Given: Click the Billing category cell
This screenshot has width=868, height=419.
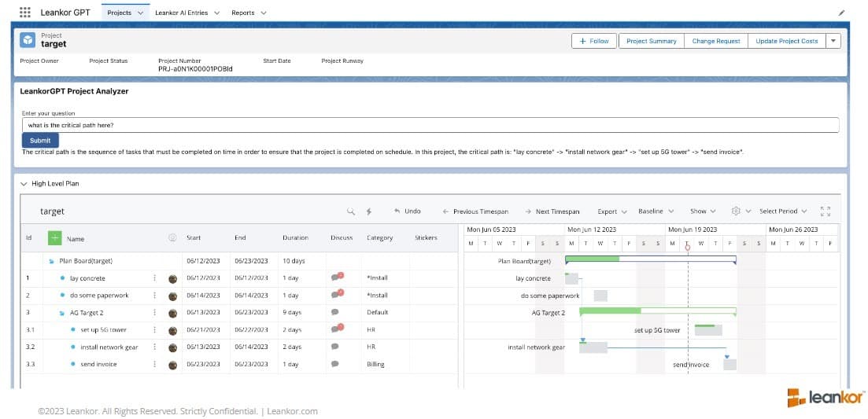Looking at the screenshot, I should point(375,364).
